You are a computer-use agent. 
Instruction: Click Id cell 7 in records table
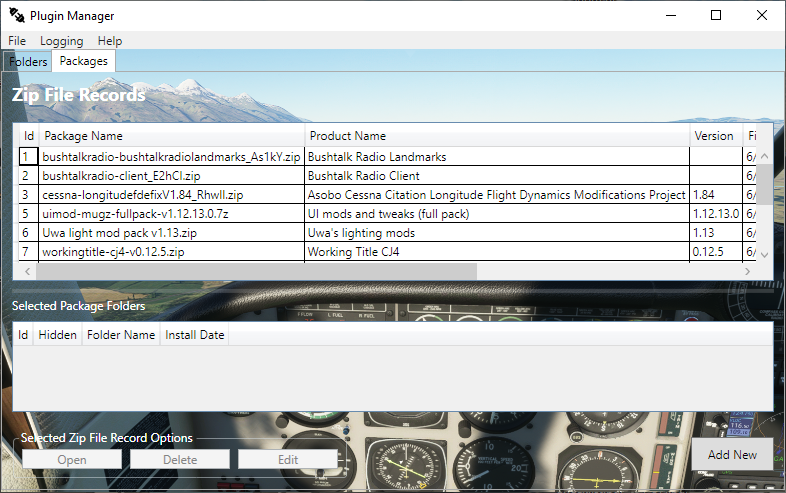tap(29, 252)
